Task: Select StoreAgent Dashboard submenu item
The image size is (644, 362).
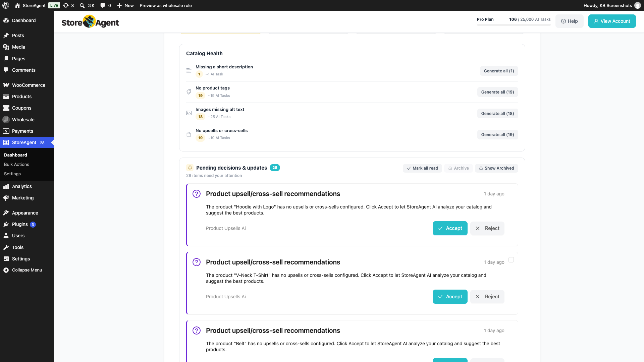Action: (15, 155)
